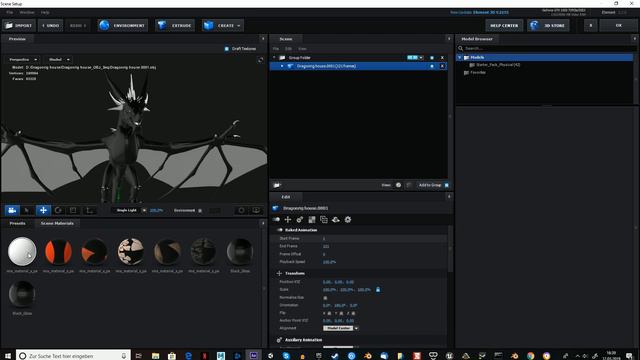Viewport: 640px width, 360px height.
Task: Open the Perspective view dropdown
Action: pyautogui.click(x=23, y=60)
